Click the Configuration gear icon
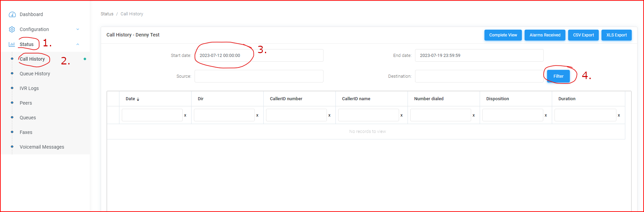Image resolution: width=644 pixels, height=212 pixels. coord(12,29)
